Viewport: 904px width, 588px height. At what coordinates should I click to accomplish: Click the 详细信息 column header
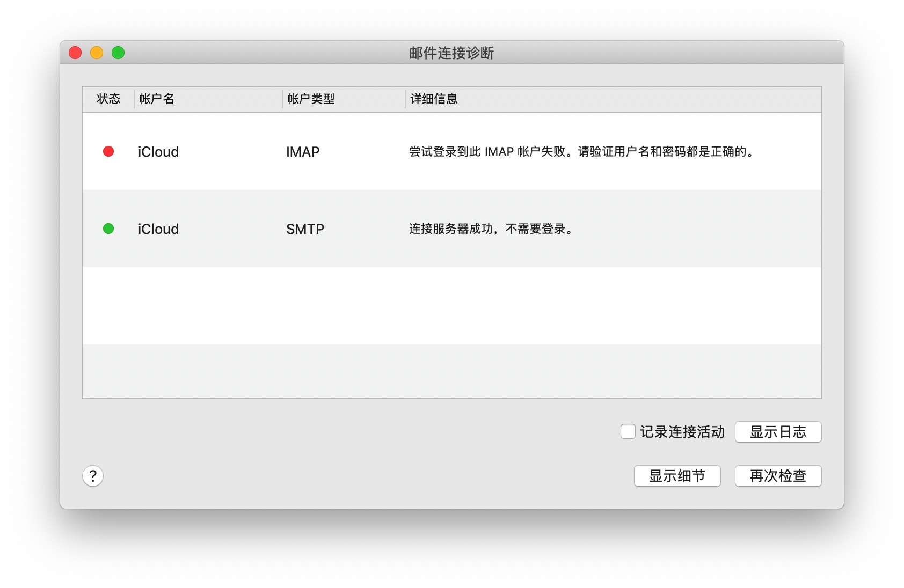[x=434, y=99]
